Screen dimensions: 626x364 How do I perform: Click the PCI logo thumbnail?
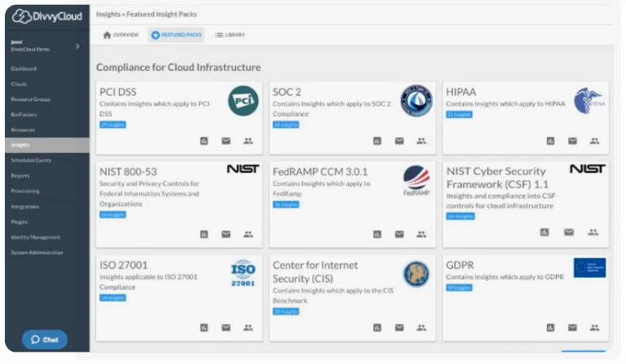click(243, 101)
